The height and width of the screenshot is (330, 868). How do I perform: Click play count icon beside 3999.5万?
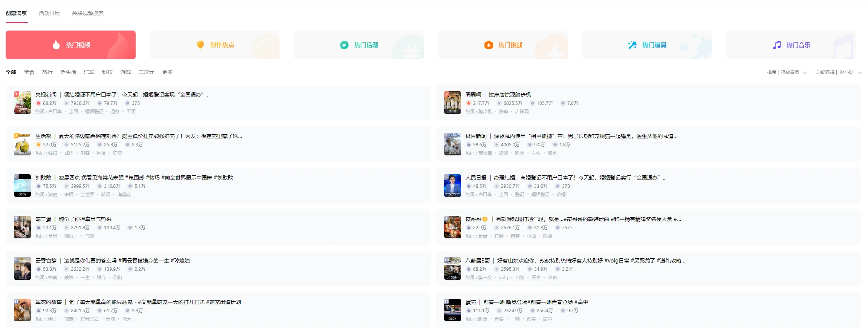click(66, 186)
